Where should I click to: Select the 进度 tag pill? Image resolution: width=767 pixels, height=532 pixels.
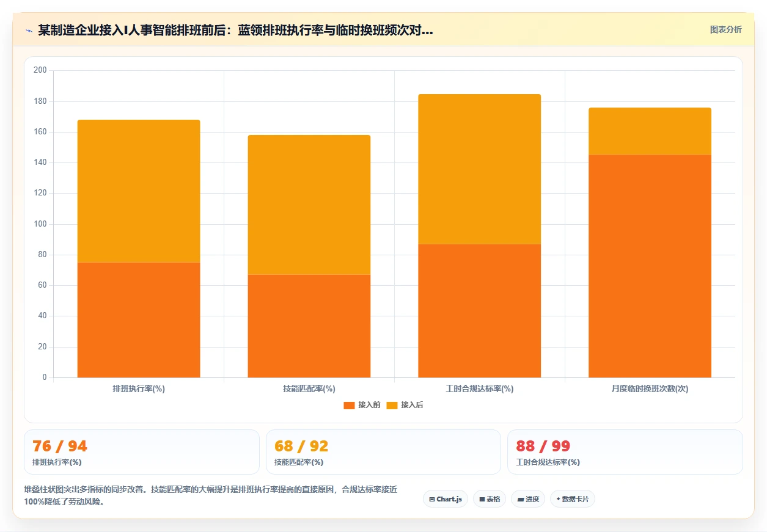528,499
